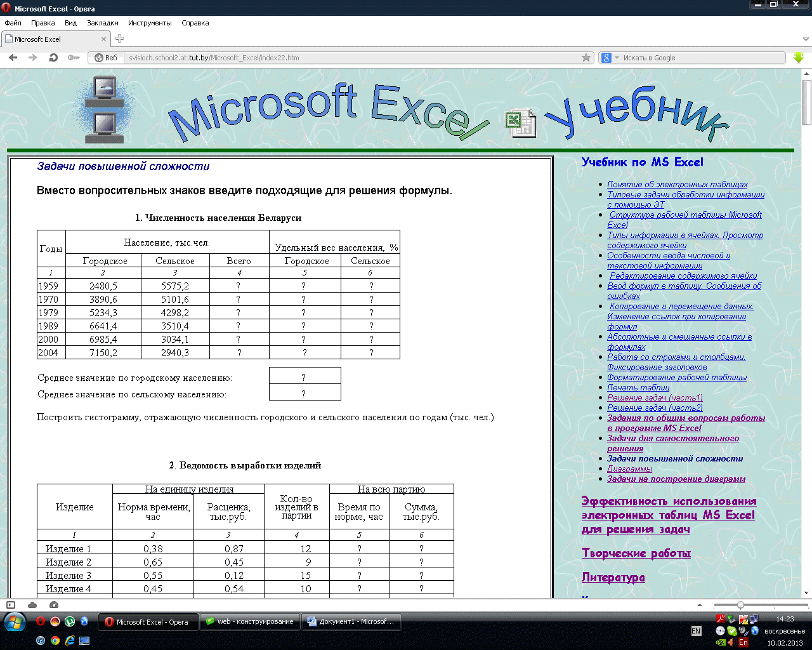This screenshot has height=650, width=812.
Task: Click the speaker volume tray icon
Action: (743, 630)
